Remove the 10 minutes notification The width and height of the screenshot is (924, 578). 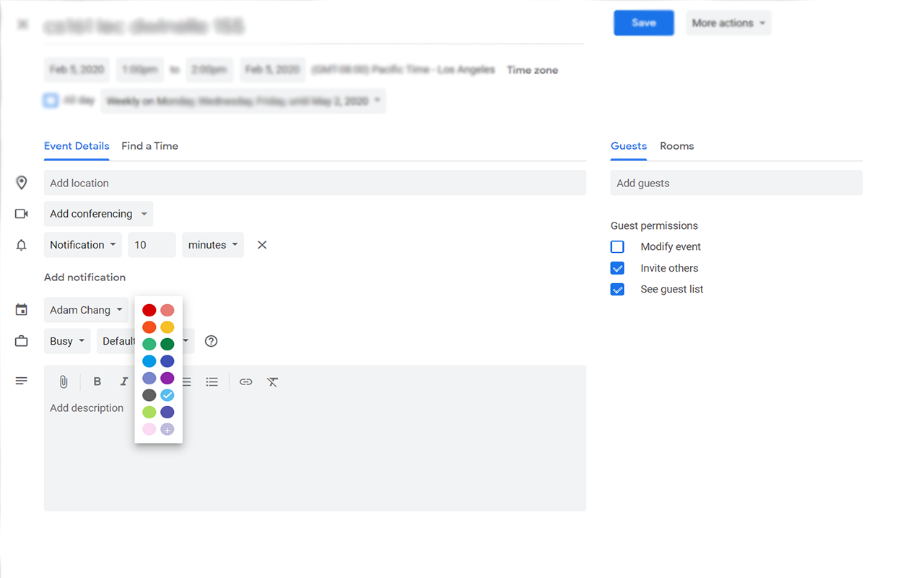coord(262,245)
